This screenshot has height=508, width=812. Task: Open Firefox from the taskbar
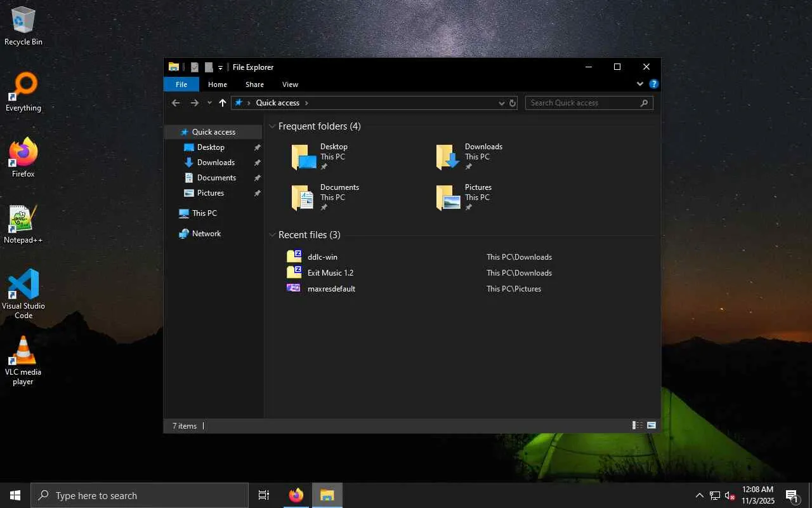point(296,495)
